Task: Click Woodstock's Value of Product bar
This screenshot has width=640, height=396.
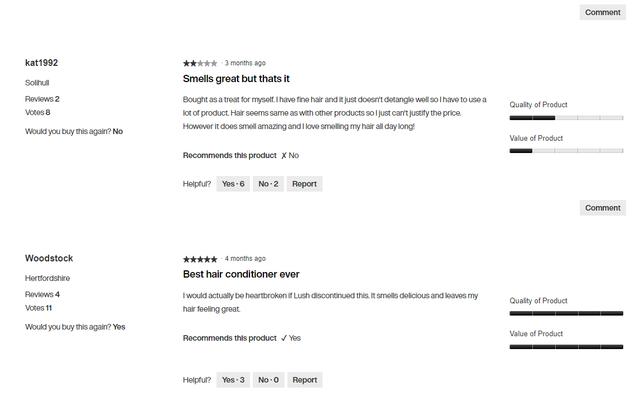Action: pyautogui.click(x=566, y=347)
